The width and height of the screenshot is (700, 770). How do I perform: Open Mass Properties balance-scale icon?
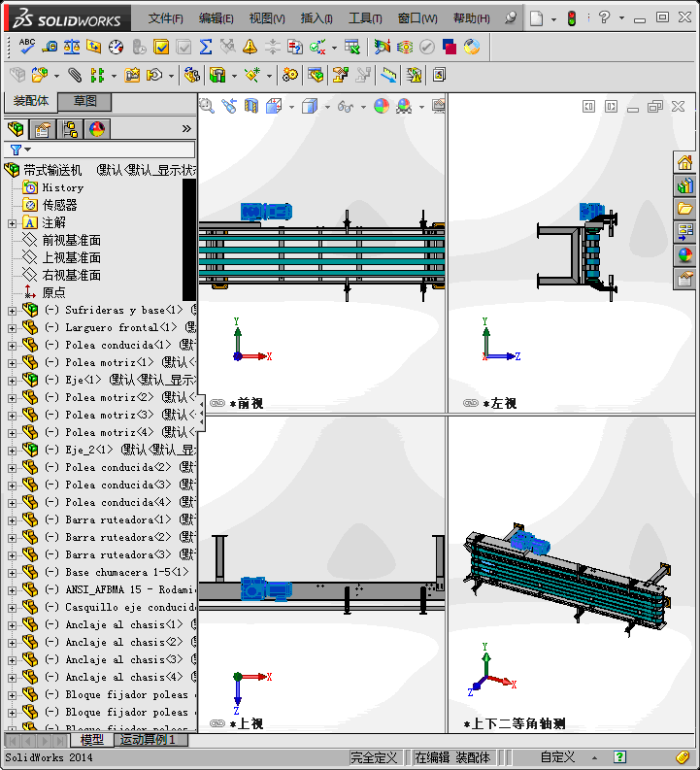[x=72, y=48]
